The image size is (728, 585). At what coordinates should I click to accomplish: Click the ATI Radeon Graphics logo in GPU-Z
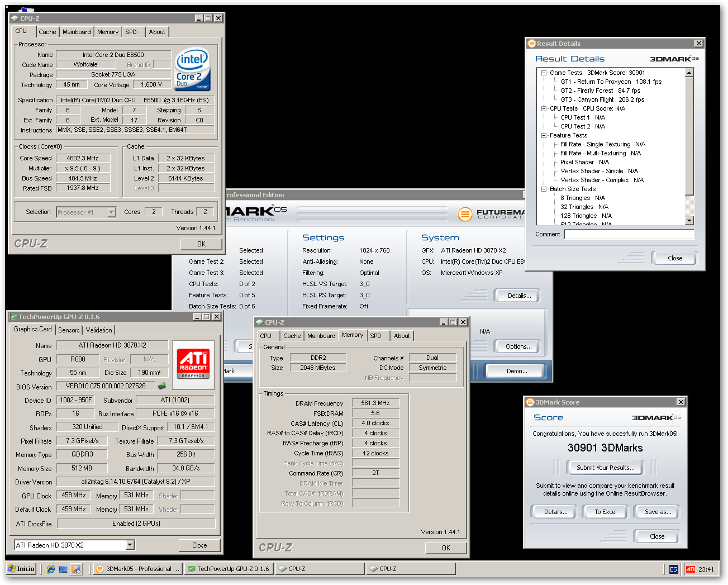point(193,364)
